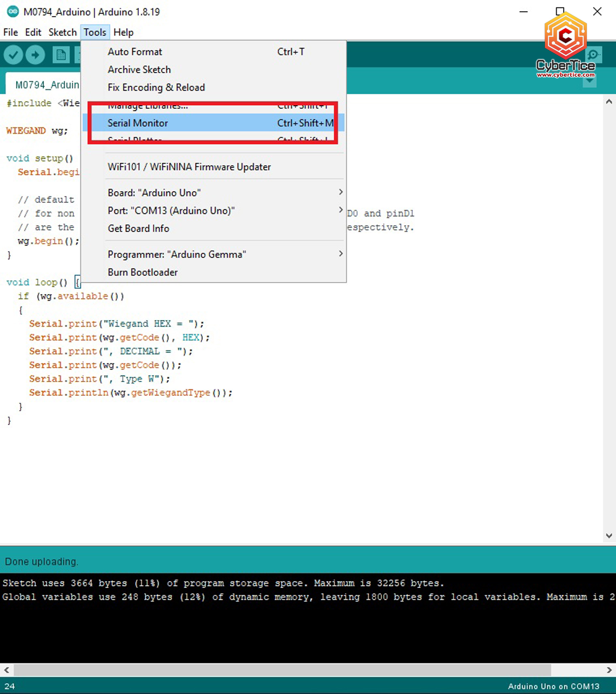Click "Arduino Uno on COM13" status text
Viewport: 616px width, 694px height.
pyautogui.click(x=553, y=686)
